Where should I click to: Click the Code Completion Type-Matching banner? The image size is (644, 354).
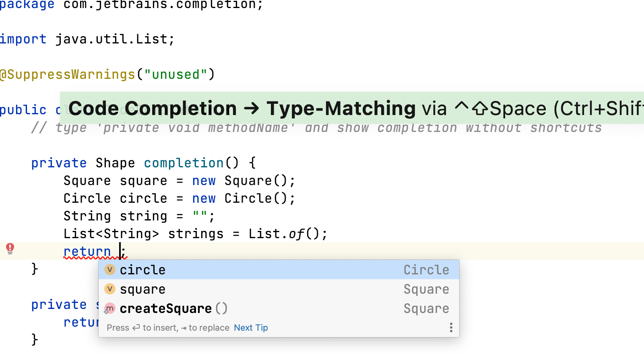tap(352, 108)
